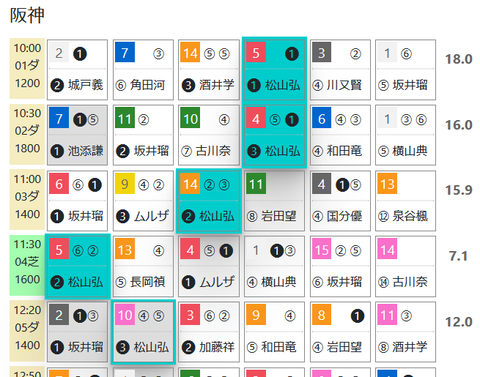Select highlighted 松山弘 card in 10:30 race
Viewport: 480px width, 377px height.
click(x=274, y=135)
